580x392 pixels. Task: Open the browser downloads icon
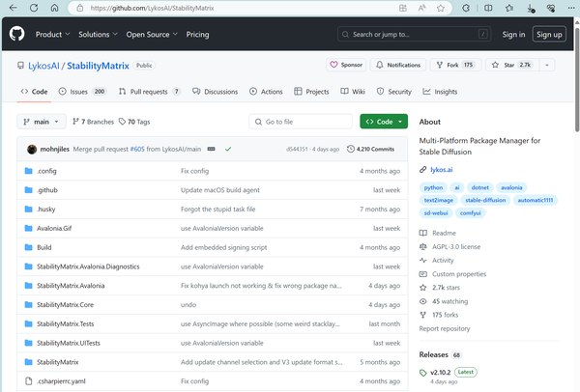click(530, 8)
